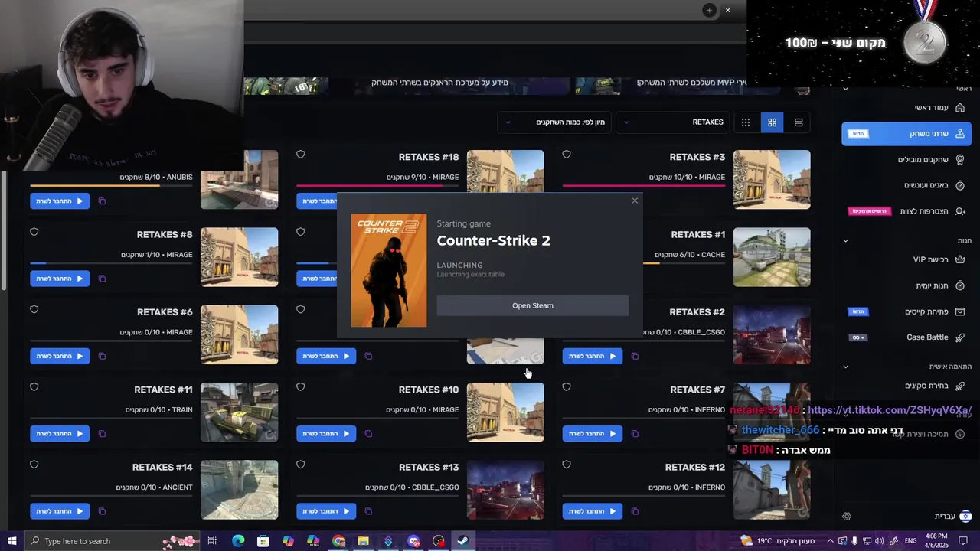
Task: Open the site settings gear icon
Action: coord(847,517)
